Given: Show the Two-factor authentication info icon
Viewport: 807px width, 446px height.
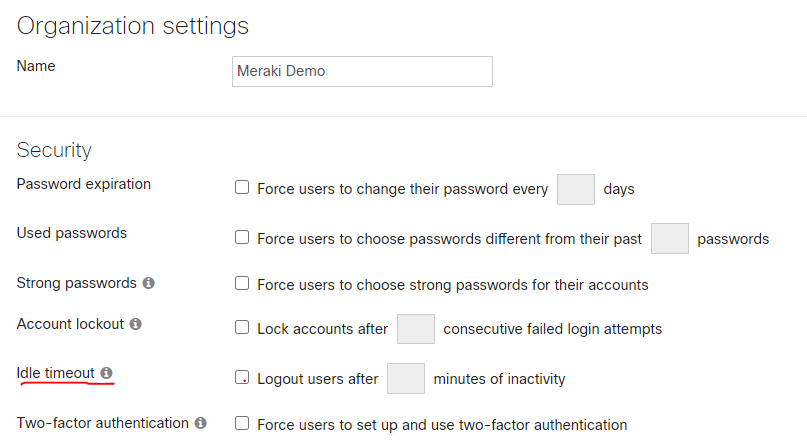Looking at the screenshot, I should click(x=201, y=423).
